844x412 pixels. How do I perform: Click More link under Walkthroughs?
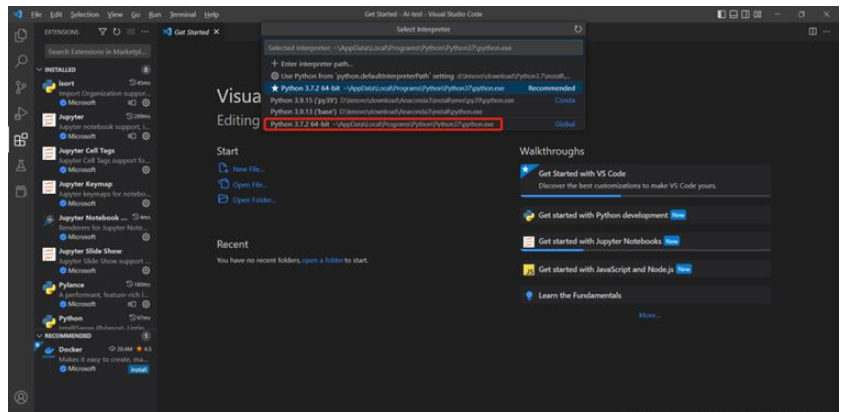click(649, 315)
